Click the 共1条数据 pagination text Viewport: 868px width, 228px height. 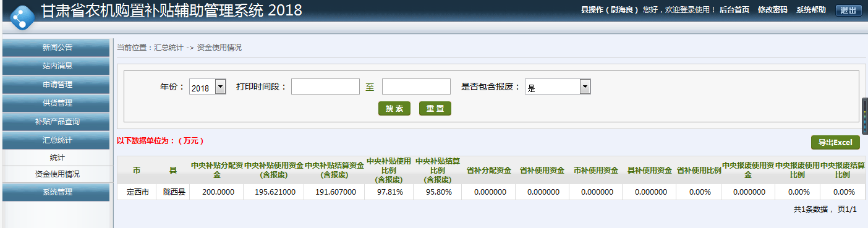pyautogui.click(x=813, y=210)
